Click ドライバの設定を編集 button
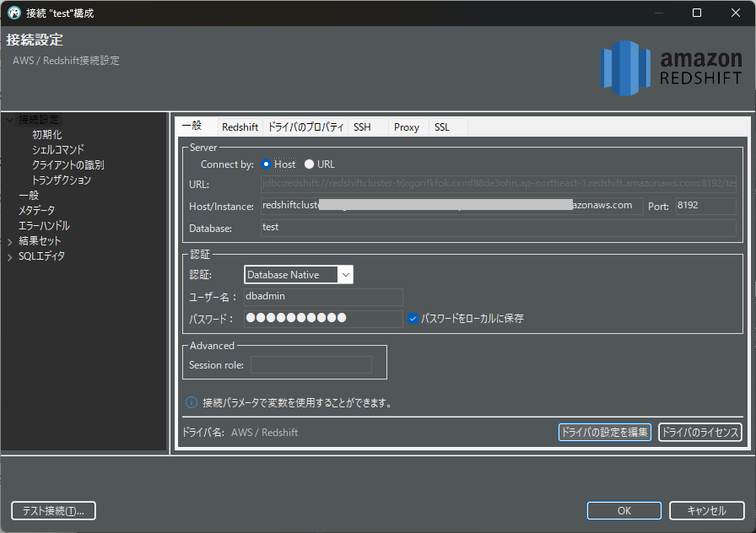The image size is (756, 533). (x=605, y=433)
